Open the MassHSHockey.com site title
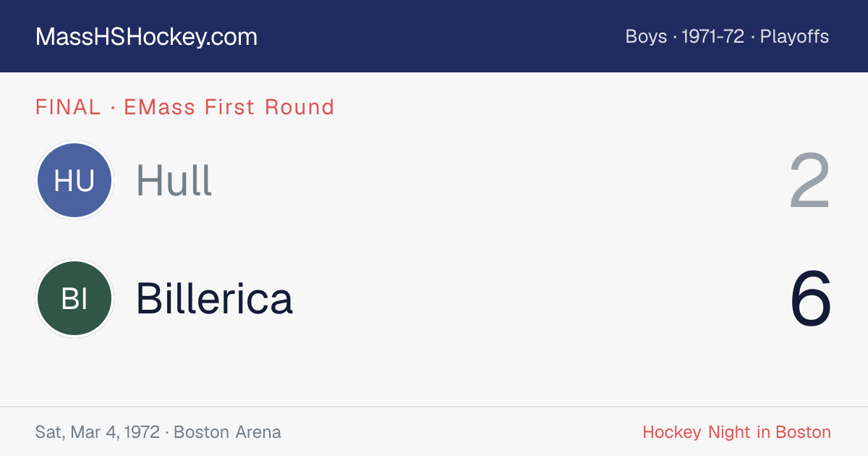868x456 pixels. tap(146, 37)
